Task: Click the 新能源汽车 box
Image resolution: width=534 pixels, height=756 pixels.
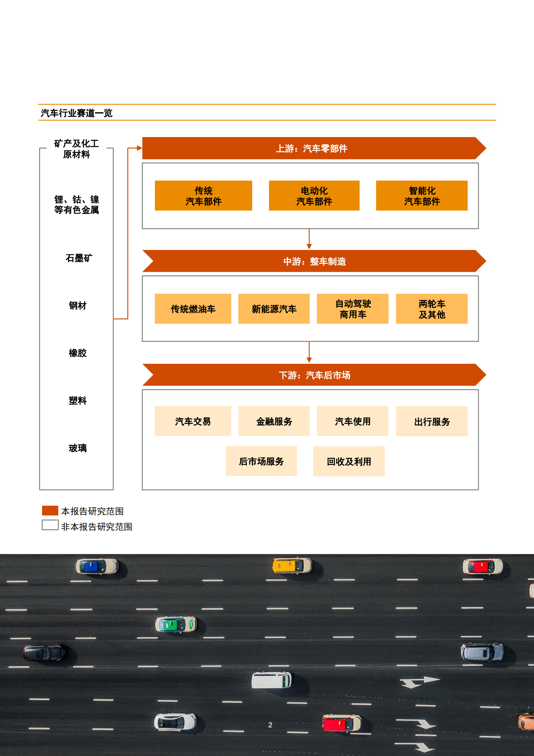Action: (274, 309)
